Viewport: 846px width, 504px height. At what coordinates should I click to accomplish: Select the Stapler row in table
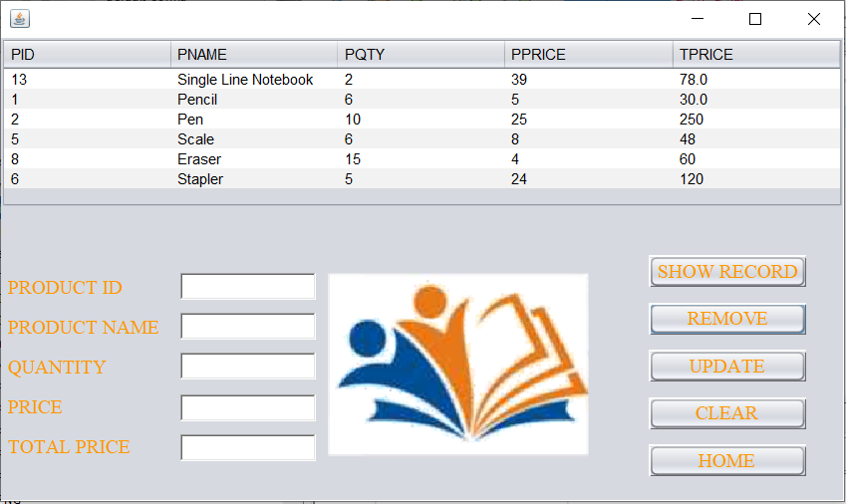tap(200, 179)
